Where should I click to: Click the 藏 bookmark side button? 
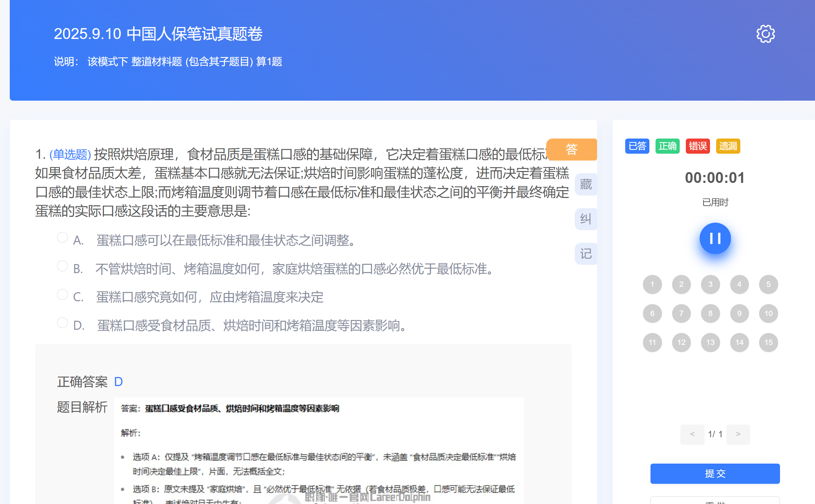point(586,184)
